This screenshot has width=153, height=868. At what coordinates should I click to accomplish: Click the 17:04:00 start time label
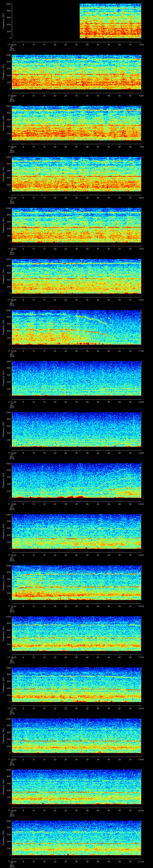[12, 44]
